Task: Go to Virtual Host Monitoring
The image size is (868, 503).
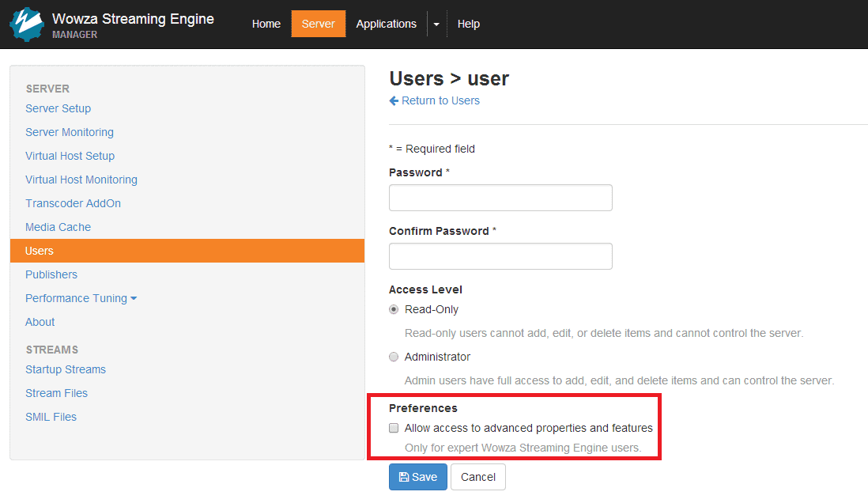Action: (81, 180)
